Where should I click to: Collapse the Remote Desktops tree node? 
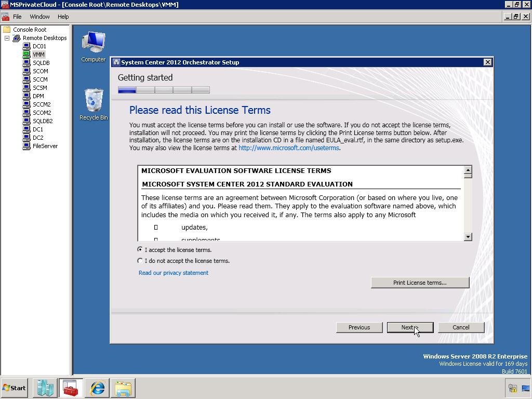coord(7,38)
